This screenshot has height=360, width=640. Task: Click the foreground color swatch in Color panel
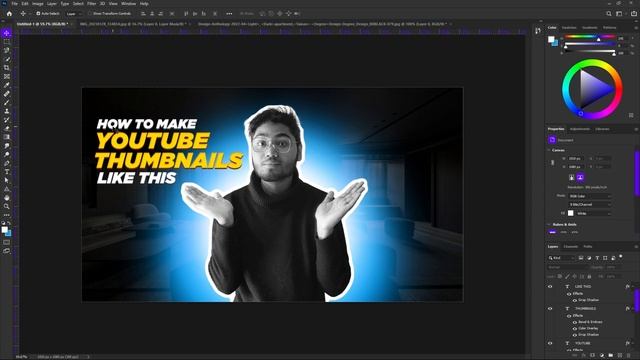[x=551, y=39]
